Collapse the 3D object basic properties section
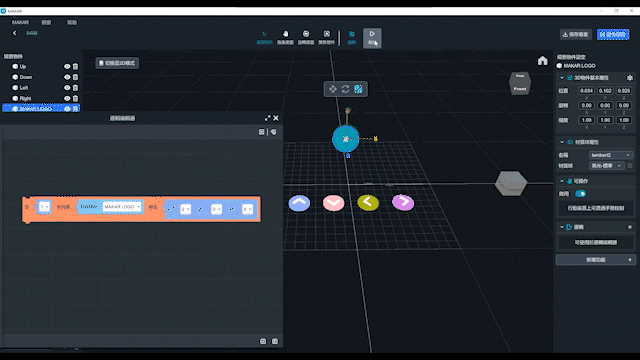The height and width of the screenshot is (360, 640). pos(562,78)
